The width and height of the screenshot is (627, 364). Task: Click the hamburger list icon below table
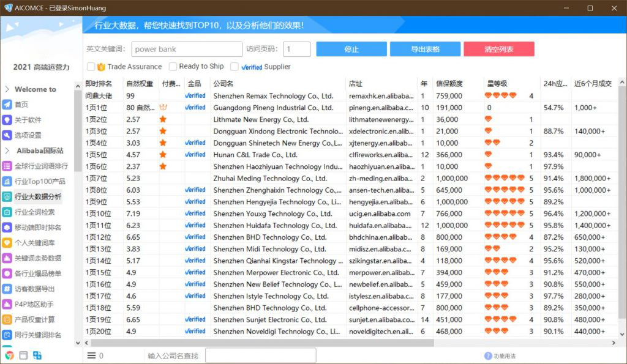(92, 355)
